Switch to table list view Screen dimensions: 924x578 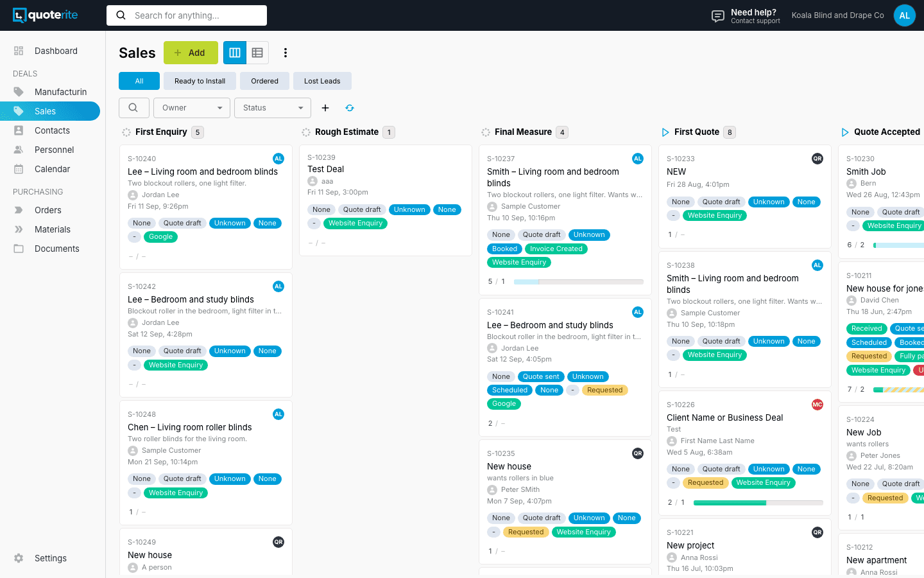[257, 53]
